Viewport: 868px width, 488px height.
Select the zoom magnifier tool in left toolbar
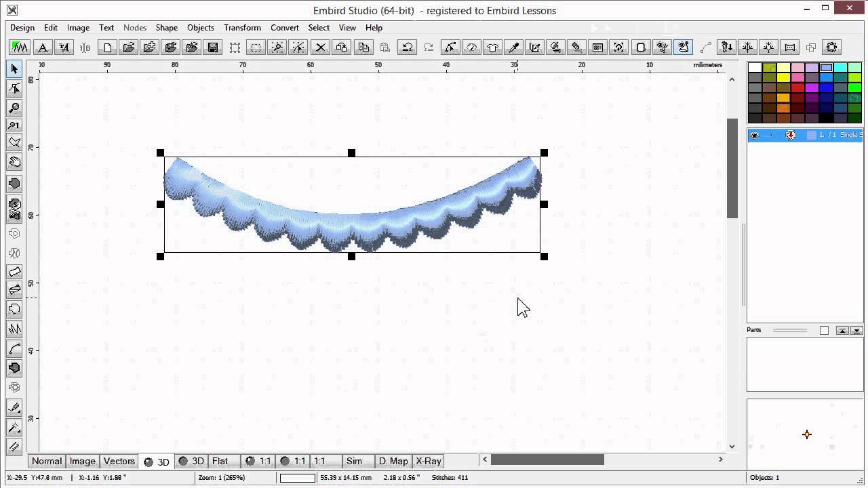point(14,107)
